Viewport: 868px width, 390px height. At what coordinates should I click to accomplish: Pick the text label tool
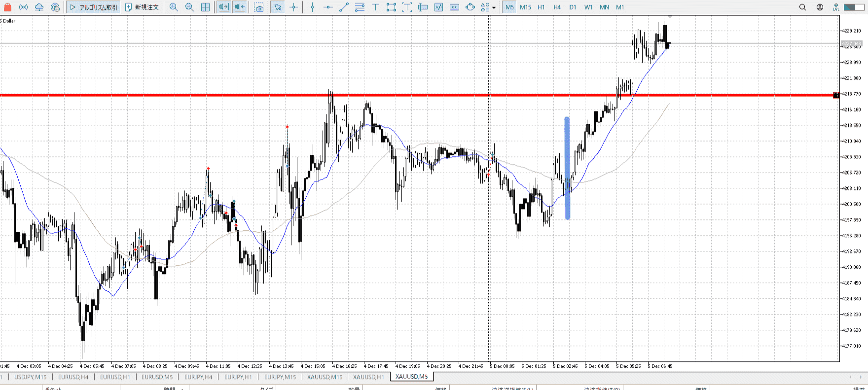(x=375, y=7)
